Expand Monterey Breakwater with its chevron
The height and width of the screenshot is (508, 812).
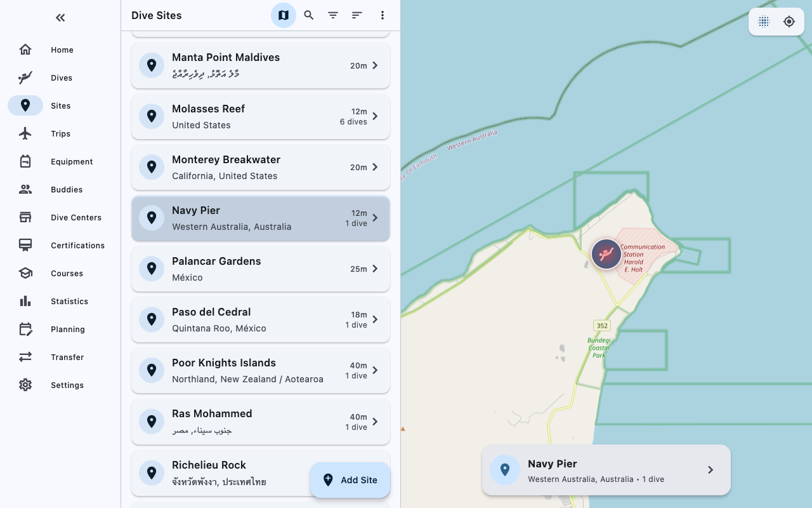[x=375, y=167]
